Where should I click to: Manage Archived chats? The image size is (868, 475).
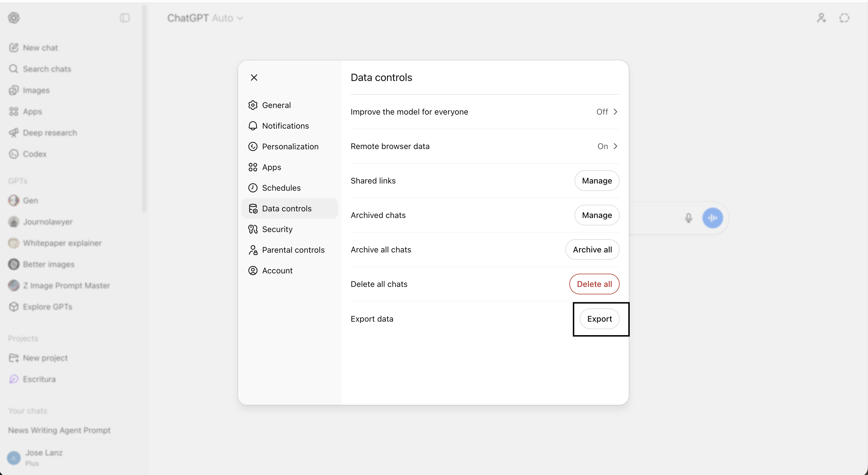(x=596, y=215)
